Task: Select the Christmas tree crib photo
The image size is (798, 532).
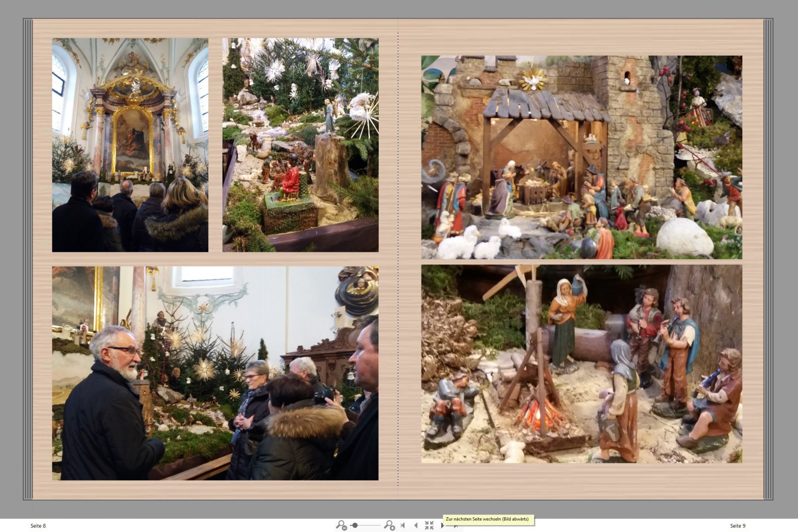Action: coord(300,145)
